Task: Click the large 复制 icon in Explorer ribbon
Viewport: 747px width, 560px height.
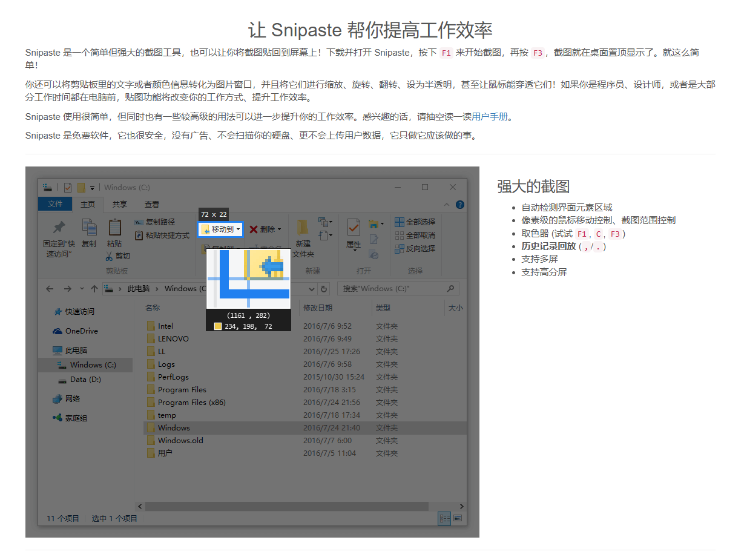Action: click(x=89, y=228)
